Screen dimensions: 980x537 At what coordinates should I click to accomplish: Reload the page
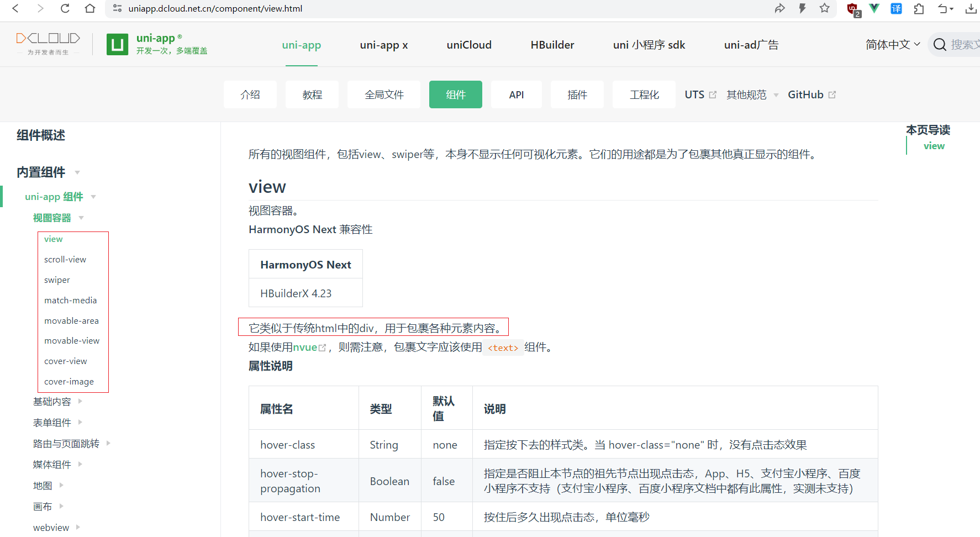tap(65, 8)
